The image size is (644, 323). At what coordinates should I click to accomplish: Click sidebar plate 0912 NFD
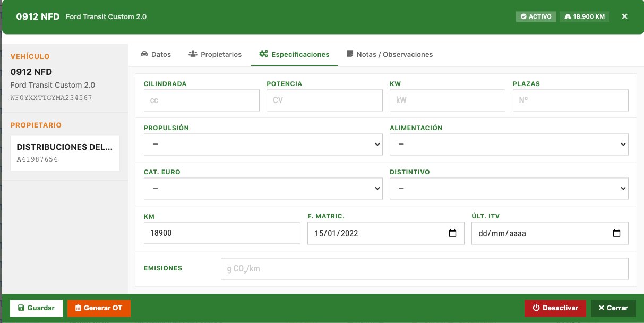pos(31,72)
